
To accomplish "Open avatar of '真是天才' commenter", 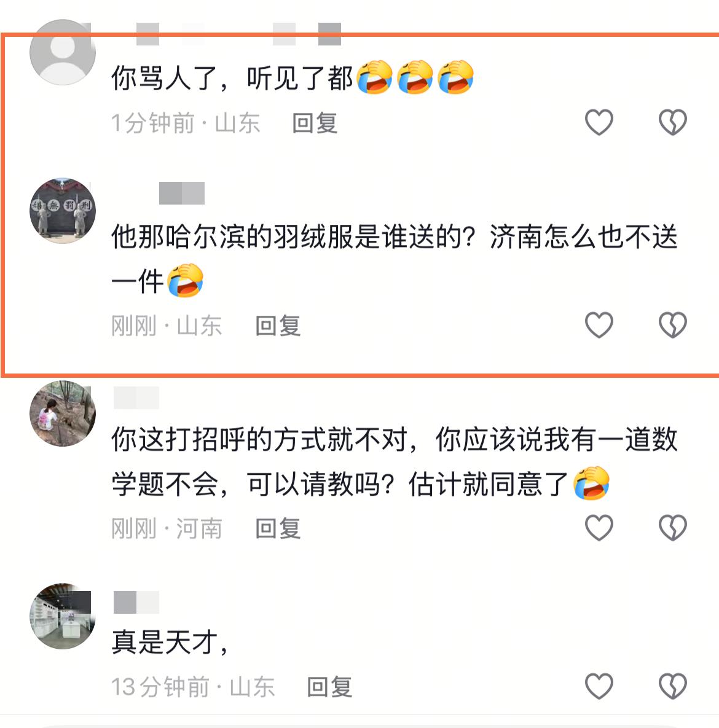I will click(63, 616).
